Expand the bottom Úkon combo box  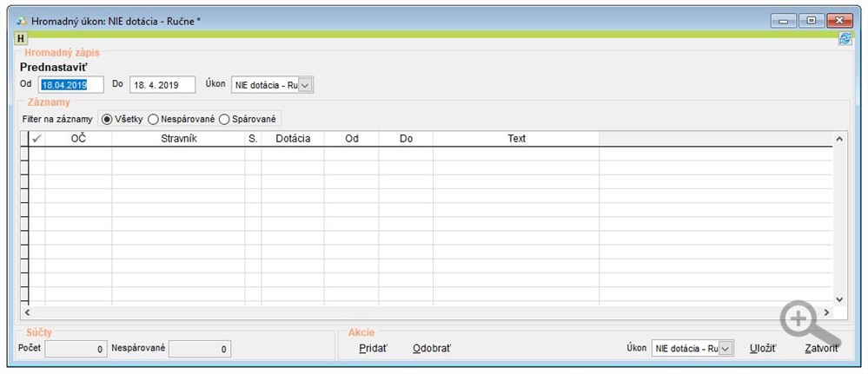726,348
